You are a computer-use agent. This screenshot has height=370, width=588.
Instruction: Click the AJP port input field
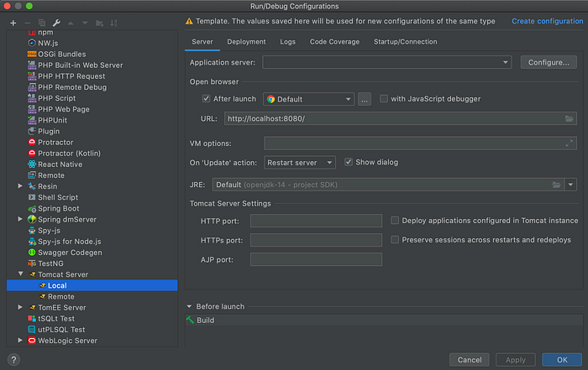pyautogui.click(x=316, y=259)
